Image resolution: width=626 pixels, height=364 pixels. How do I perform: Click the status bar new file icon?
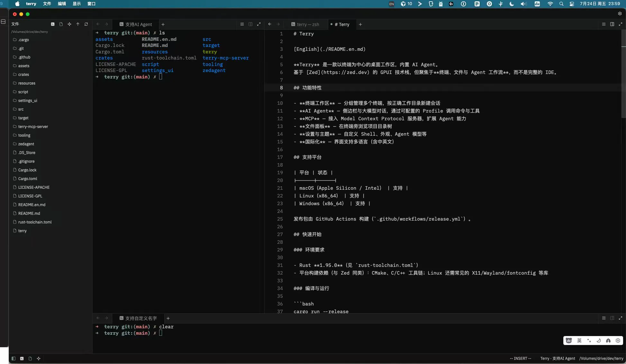(x=30, y=359)
